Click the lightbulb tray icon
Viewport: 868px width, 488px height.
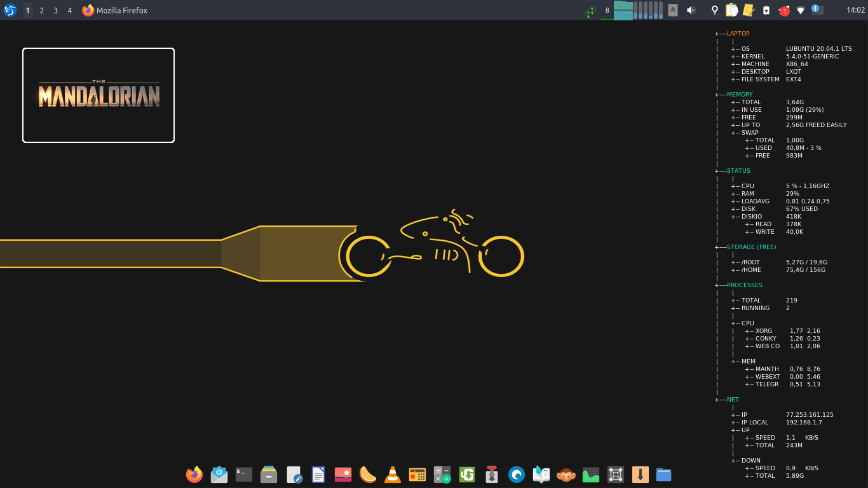(715, 10)
